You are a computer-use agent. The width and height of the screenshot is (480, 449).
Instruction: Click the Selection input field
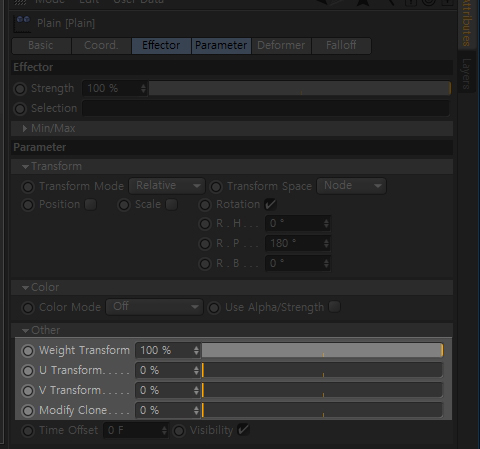pyautogui.click(x=266, y=108)
